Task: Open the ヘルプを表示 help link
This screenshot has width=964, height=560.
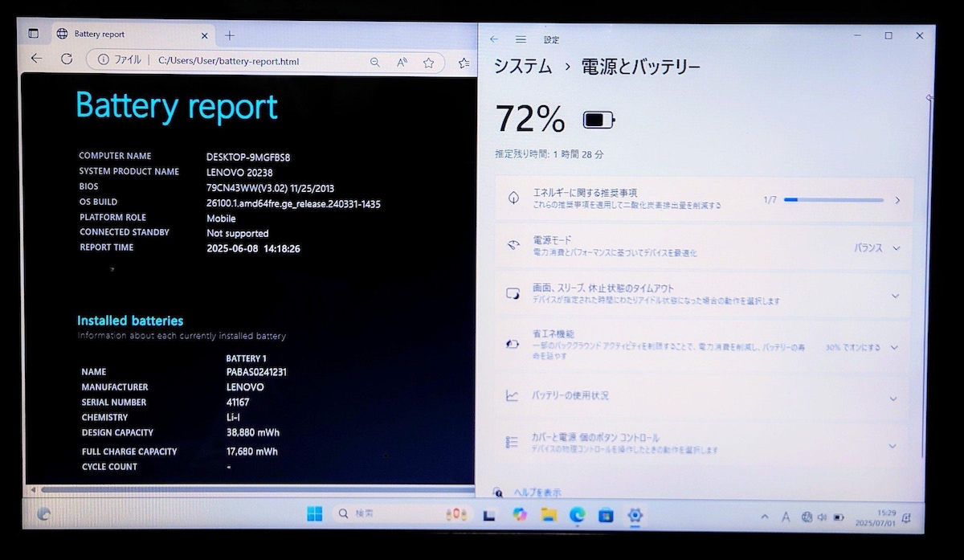Action: (536, 492)
